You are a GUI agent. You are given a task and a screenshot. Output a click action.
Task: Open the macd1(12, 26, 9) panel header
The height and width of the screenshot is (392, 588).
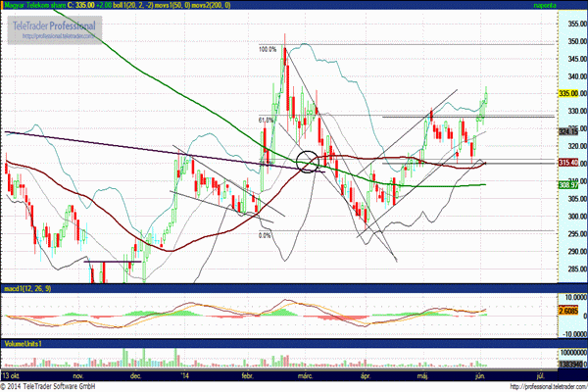click(x=27, y=288)
